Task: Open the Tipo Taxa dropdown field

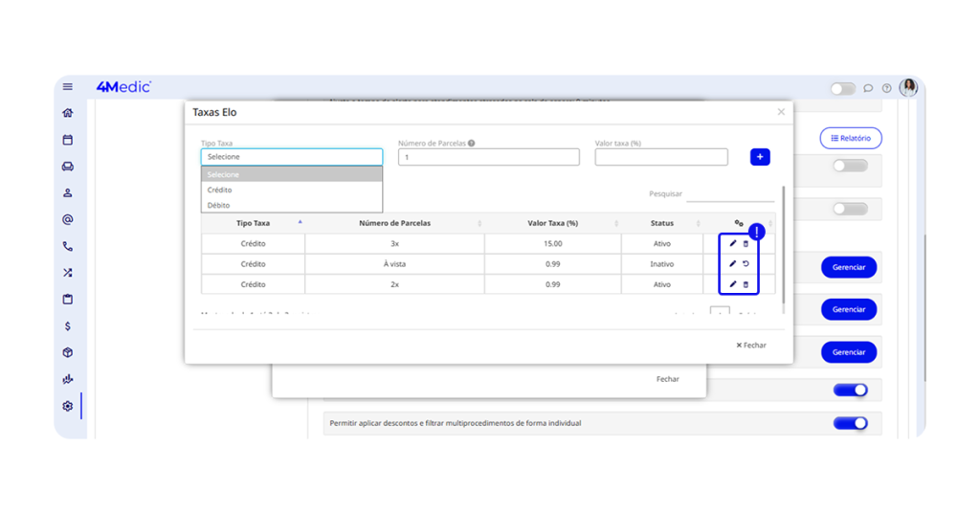Action: point(291,157)
